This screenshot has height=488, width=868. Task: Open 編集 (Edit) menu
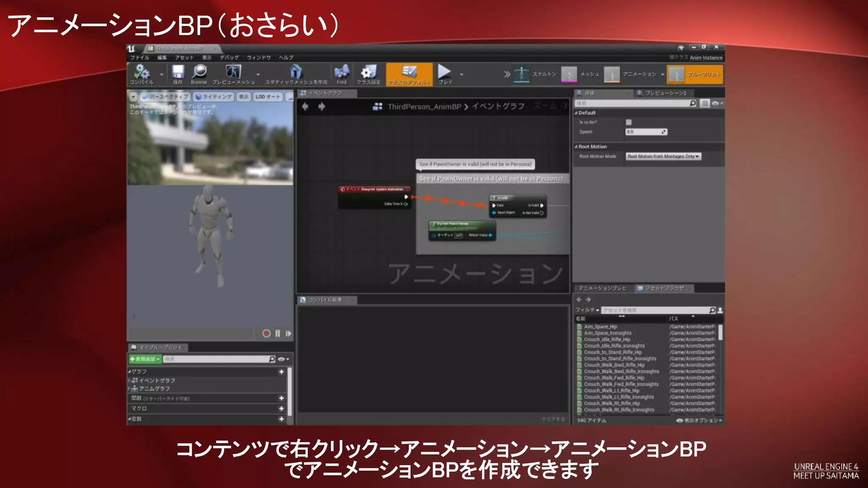[162, 58]
